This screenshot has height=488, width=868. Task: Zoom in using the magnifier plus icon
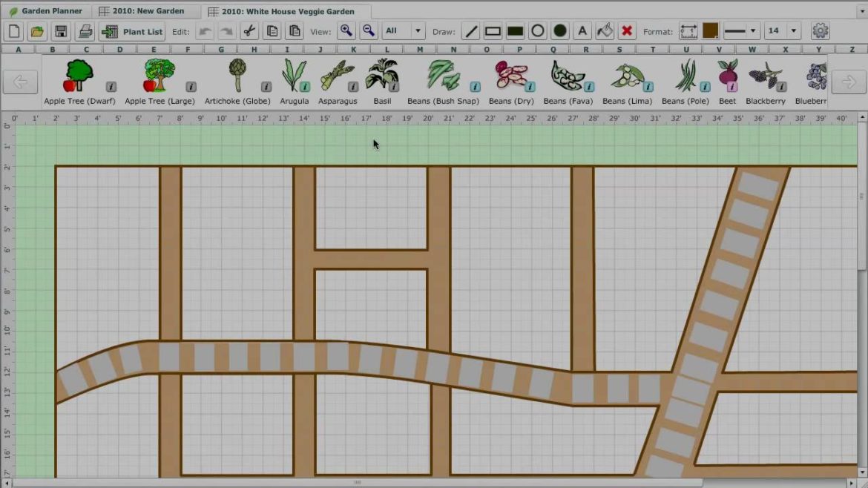[346, 30]
